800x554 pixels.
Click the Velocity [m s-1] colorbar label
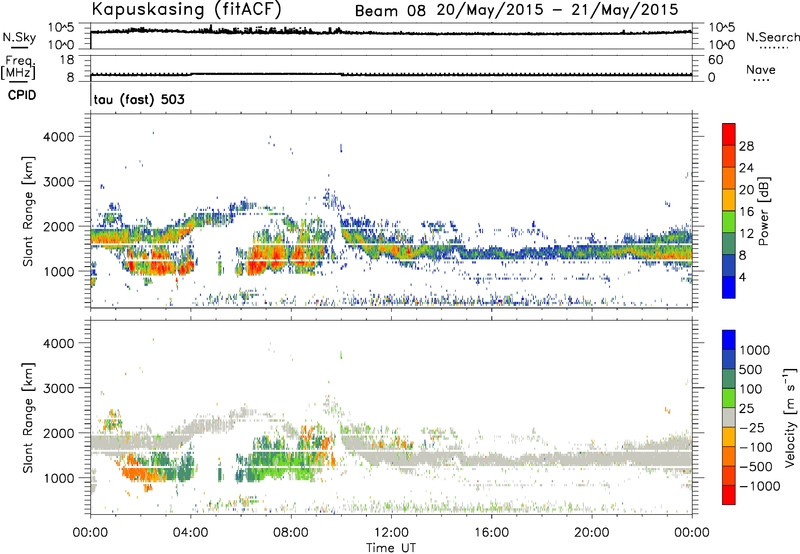(x=790, y=417)
